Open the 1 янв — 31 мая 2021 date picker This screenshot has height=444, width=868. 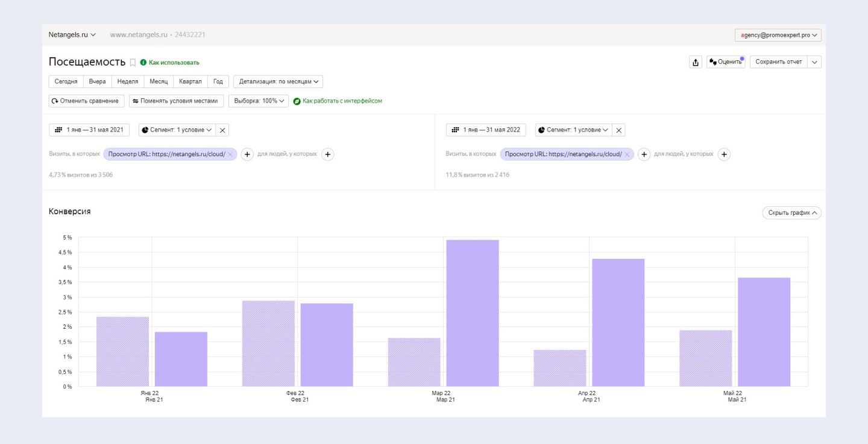pos(89,130)
